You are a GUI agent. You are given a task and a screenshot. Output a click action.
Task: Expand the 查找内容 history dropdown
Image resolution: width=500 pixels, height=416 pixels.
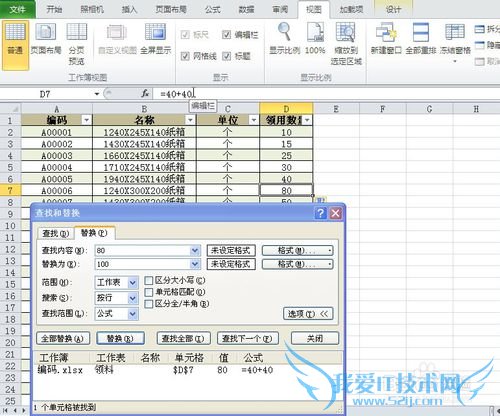pos(195,251)
